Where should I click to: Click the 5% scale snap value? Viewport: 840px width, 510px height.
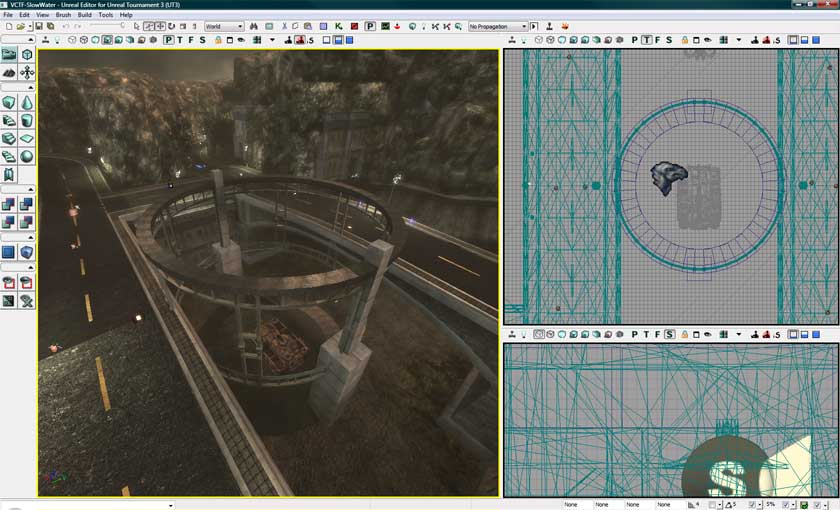[770, 505]
